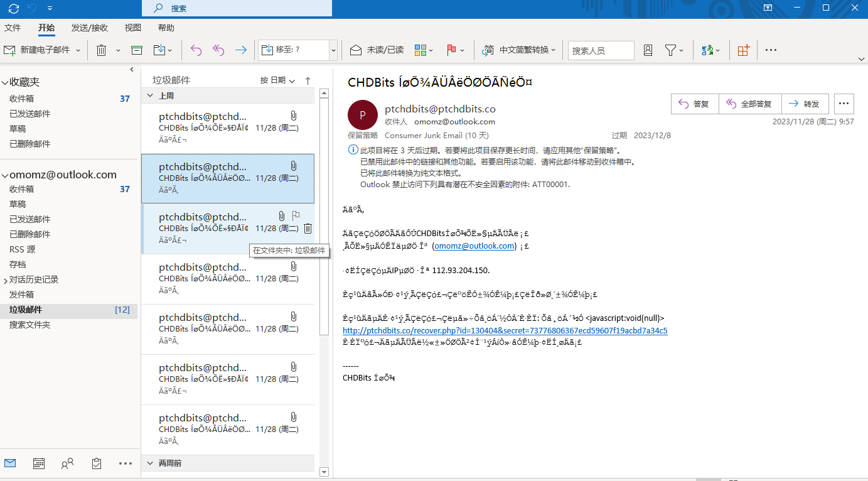Toggle the sort order arrow in the message list header

(308, 80)
